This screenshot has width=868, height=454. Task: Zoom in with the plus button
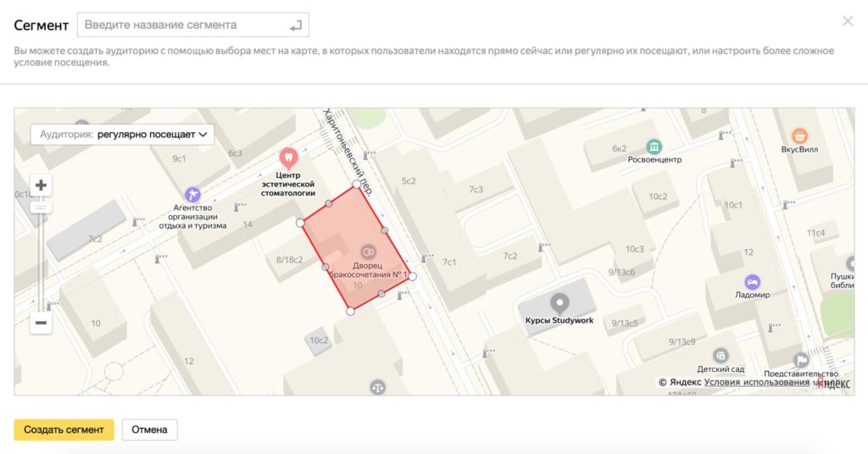(x=41, y=185)
